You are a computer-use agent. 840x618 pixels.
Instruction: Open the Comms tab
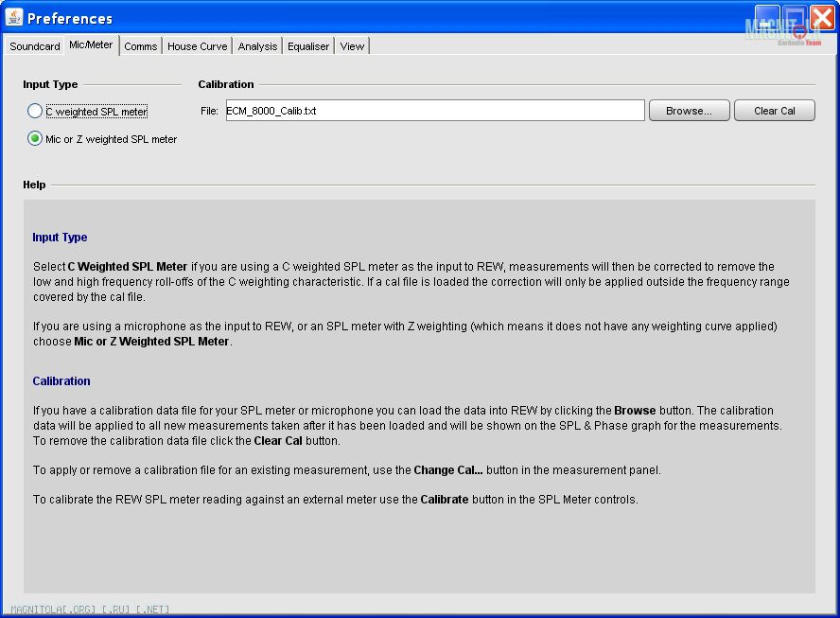141,46
